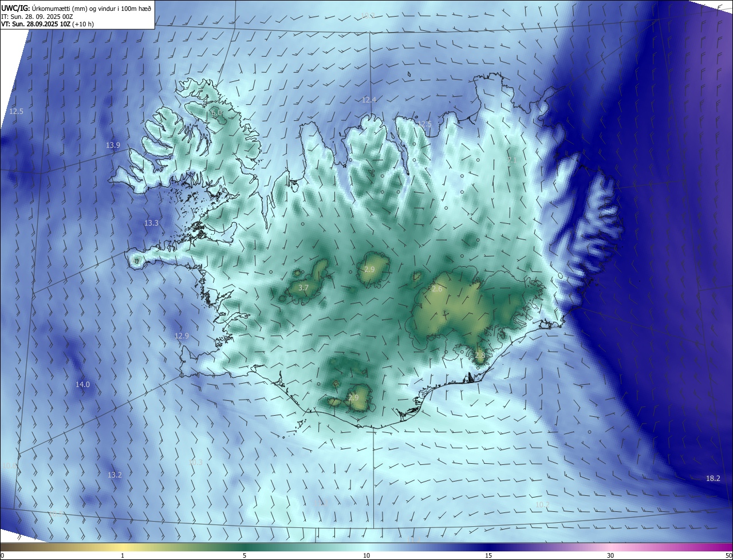Click the '10' tick on the color scale
Viewport: 733px width, 560px height.
(x=366, y=555)
